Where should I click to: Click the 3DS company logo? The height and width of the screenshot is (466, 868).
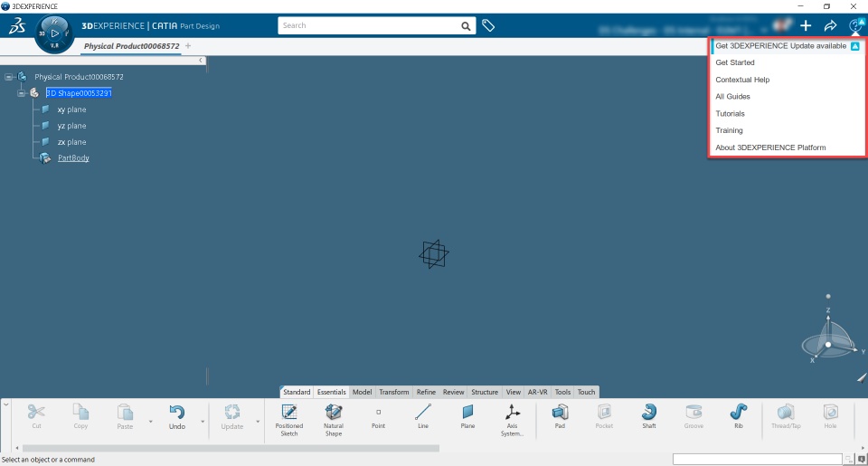[x=17, y=25]
